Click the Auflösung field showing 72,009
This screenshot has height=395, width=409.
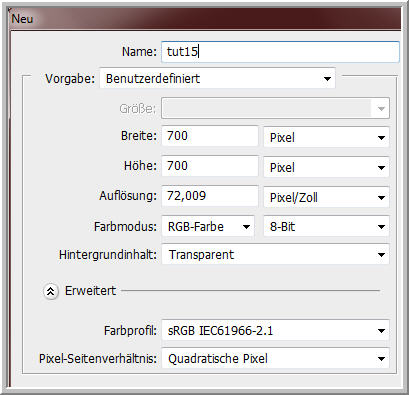[210, 196]
